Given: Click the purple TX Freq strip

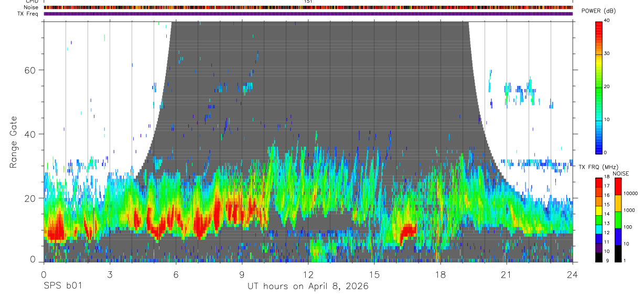Looking at the screenshot, I should pos(308,14).
